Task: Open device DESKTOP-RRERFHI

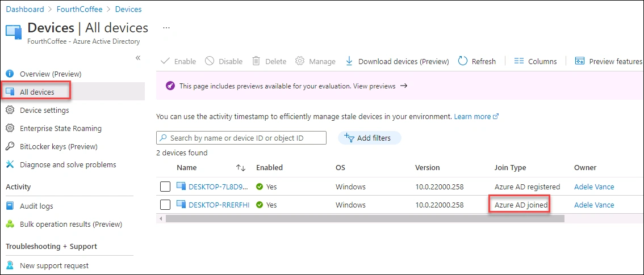Action: 219,205
